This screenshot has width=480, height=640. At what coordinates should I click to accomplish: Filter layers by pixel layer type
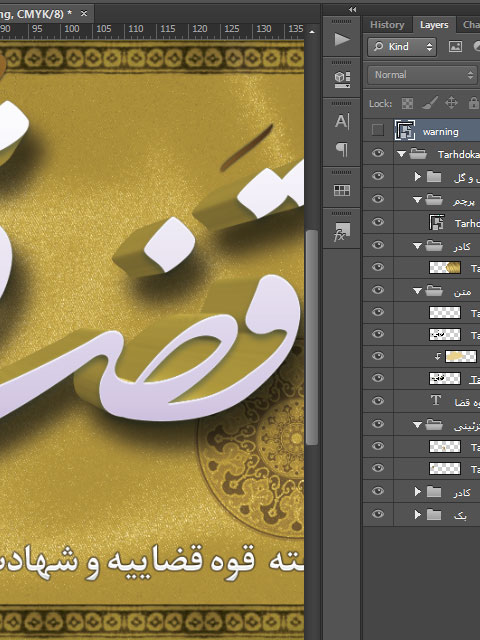point(456,47)
